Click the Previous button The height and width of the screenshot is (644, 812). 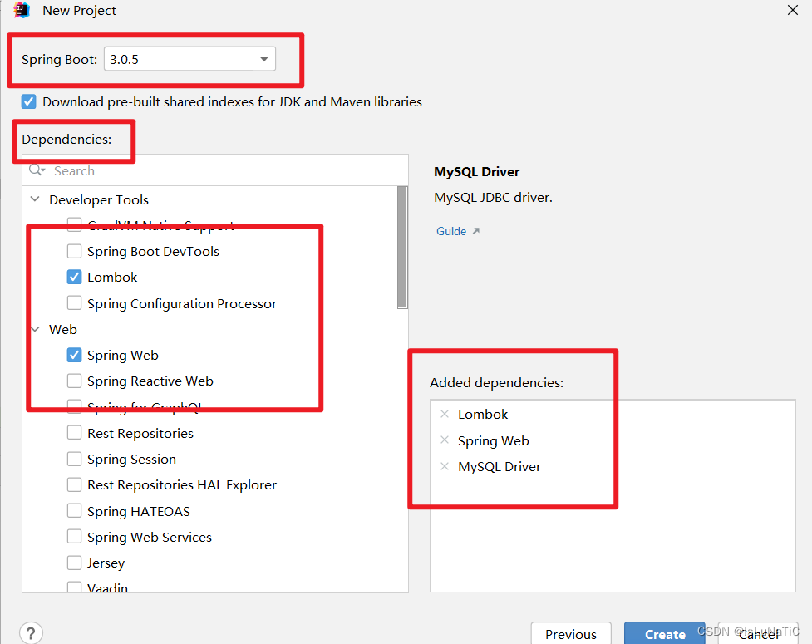pyautogui.click(x=571, y=634)
